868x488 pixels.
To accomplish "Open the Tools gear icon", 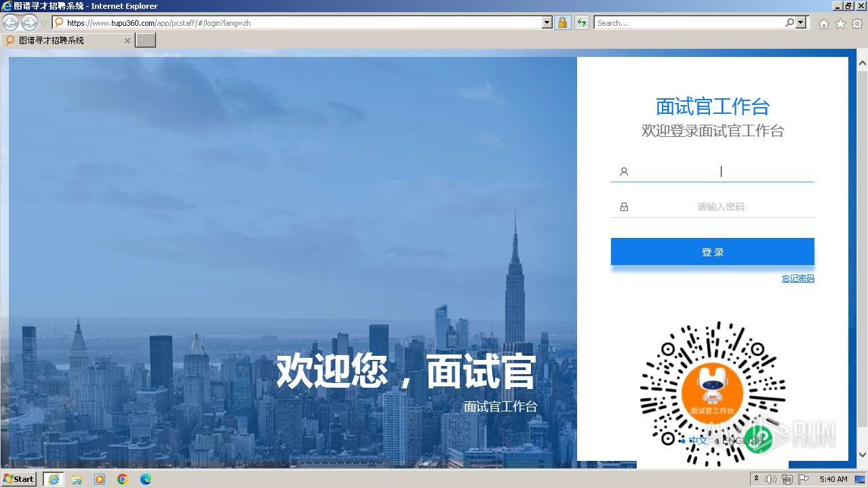I will (857, 24).
